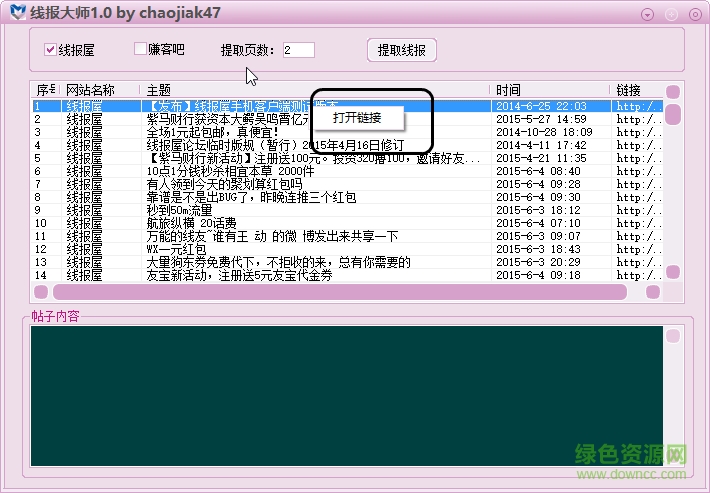
Task: Click the horizontal scrollbar left button
Action: (41, 292)
